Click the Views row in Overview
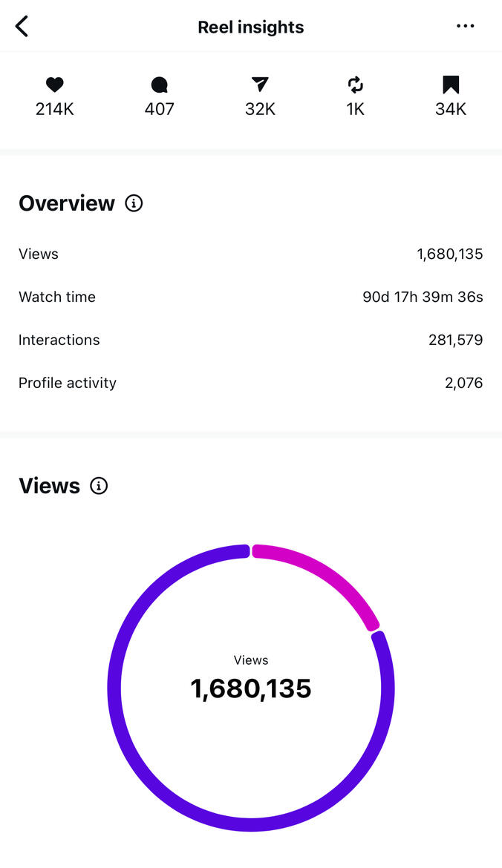502x868 pixels. (250, 254)
